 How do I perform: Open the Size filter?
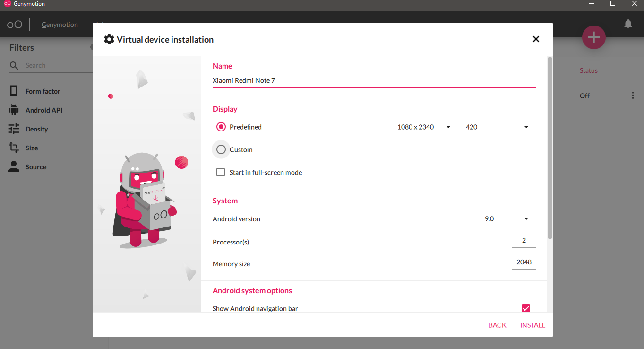[x=32, y=148]
